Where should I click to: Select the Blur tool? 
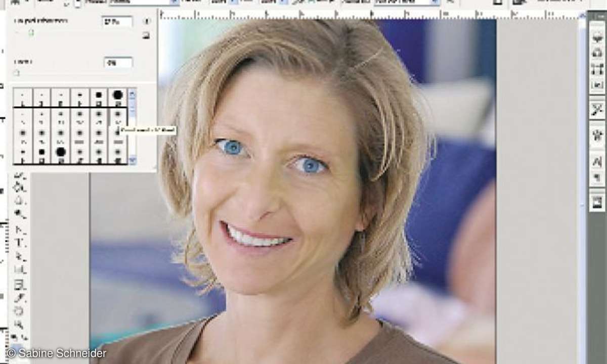click(20, 201)
